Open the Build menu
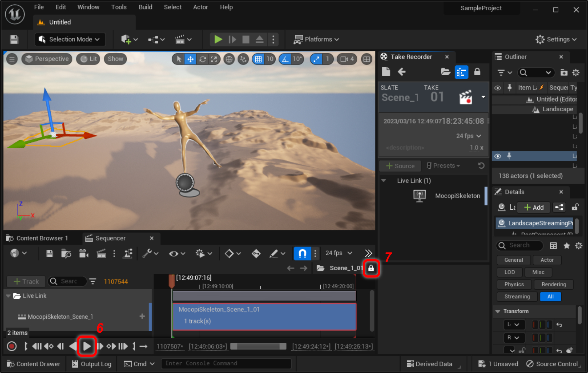 pos(145,7)
